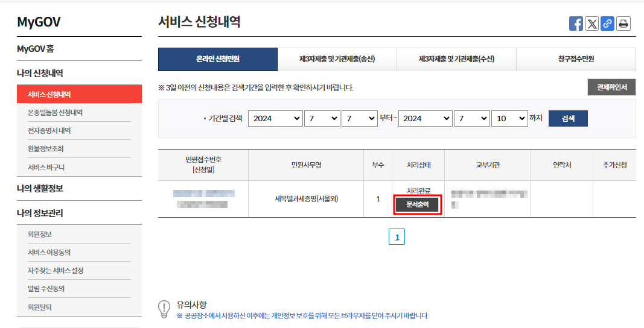The image size is (644, 328).
Task: Open end day 10 dropdown
Action: point(509,118)
